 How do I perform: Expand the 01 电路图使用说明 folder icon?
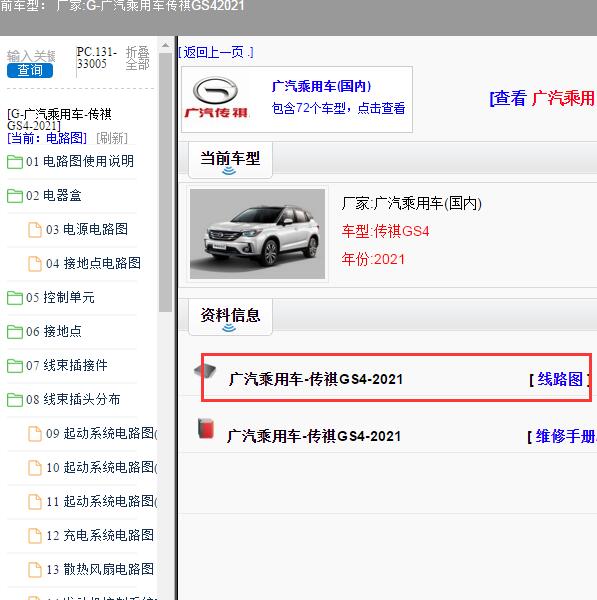15,161
